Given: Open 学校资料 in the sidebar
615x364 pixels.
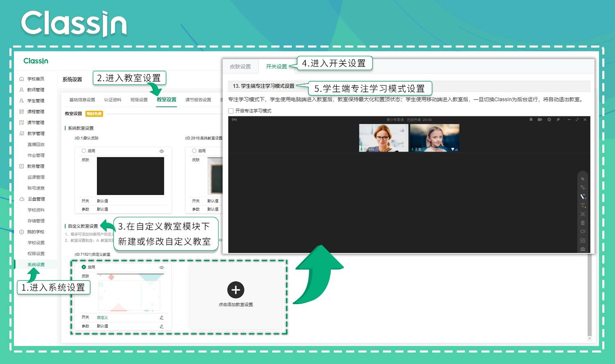Looking at the screenshot, I should tap(36, 210).
